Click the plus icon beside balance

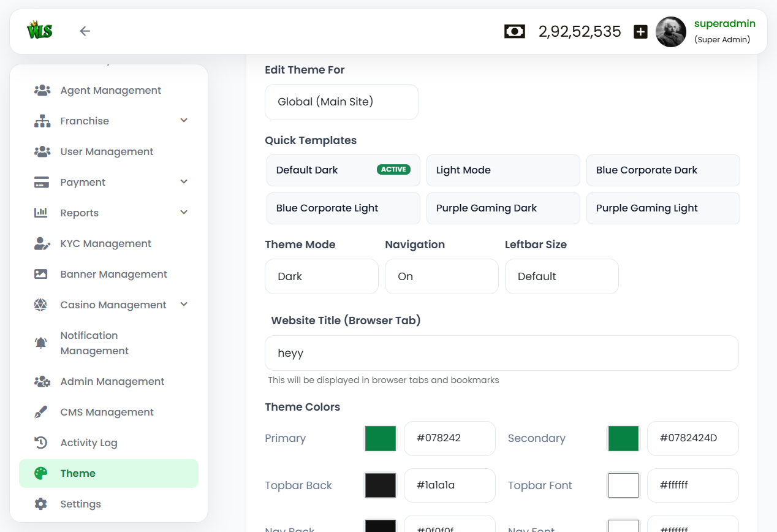pyautogui.click(x=640, y=32)
